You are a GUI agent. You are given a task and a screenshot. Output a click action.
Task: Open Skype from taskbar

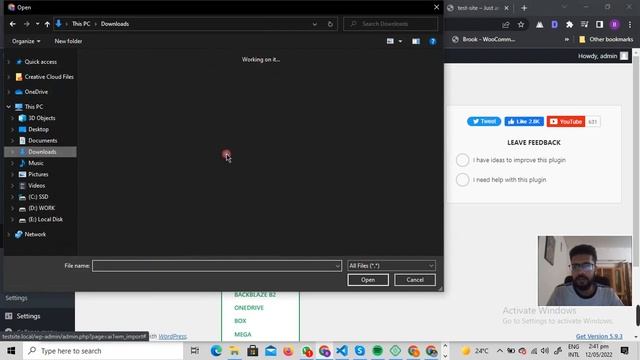(x=360, y=351)
